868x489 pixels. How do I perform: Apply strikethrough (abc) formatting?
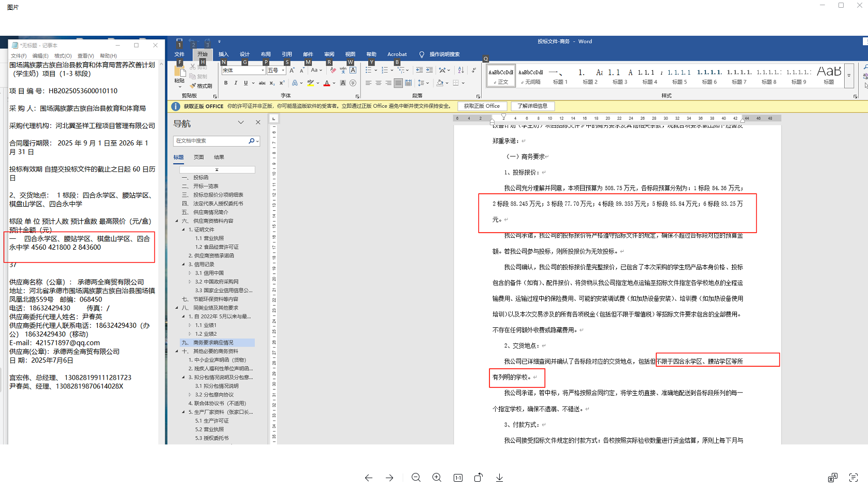(x=262, y=83)
